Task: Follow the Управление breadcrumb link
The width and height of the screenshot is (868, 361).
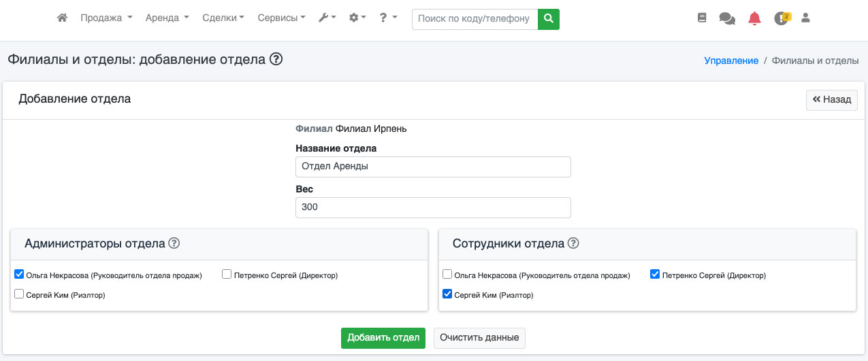Action: [731, 61]
